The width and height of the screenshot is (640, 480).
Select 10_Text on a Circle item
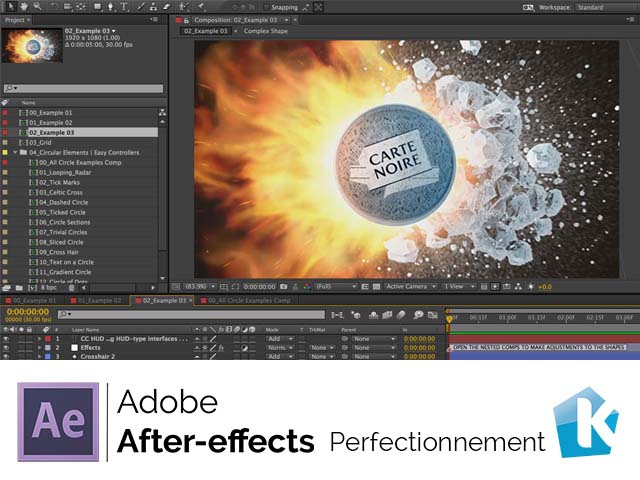[66, 262]
